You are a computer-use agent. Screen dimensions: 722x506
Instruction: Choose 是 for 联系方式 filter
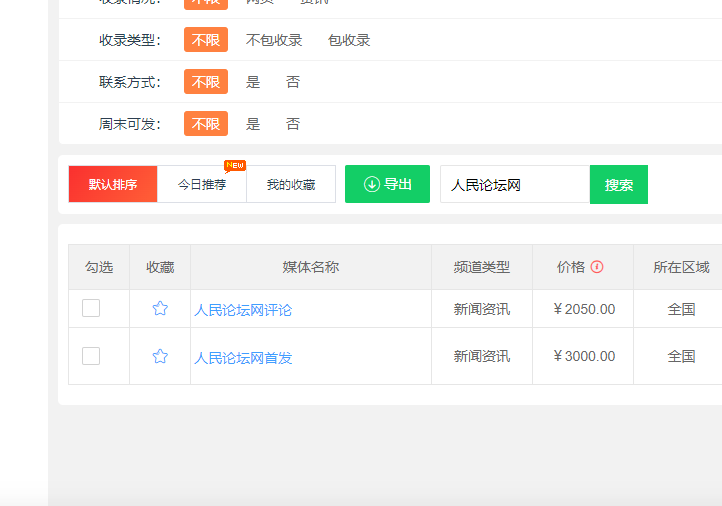click(253, 82)
